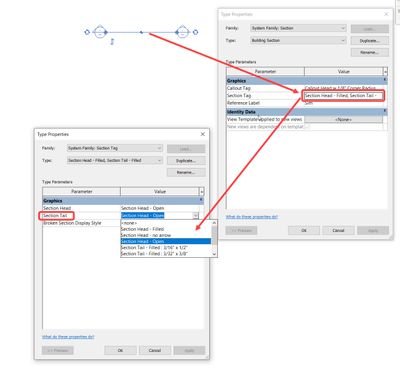Viewport: 400px width, 371px height.
Task: Collapse the Graphics group in the Building Section dialog
Action: pos(385,80)
